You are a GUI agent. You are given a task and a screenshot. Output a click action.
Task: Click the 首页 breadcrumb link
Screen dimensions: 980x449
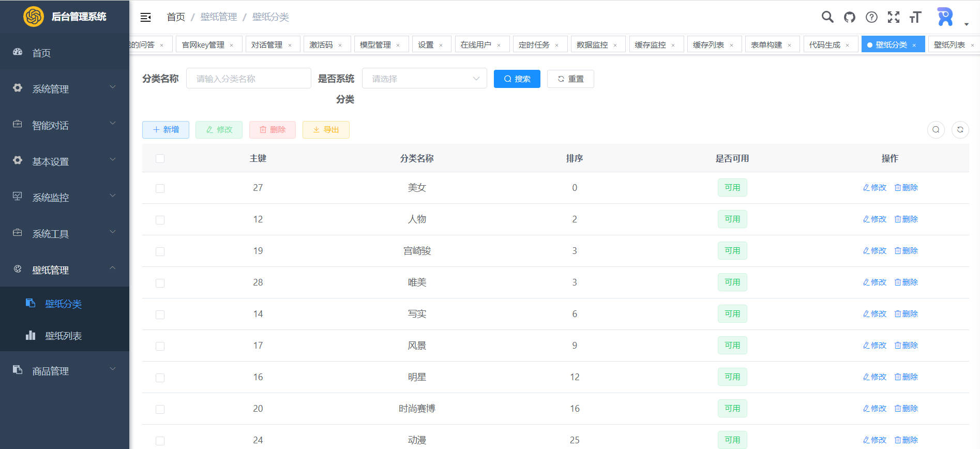tap(176, 17)
